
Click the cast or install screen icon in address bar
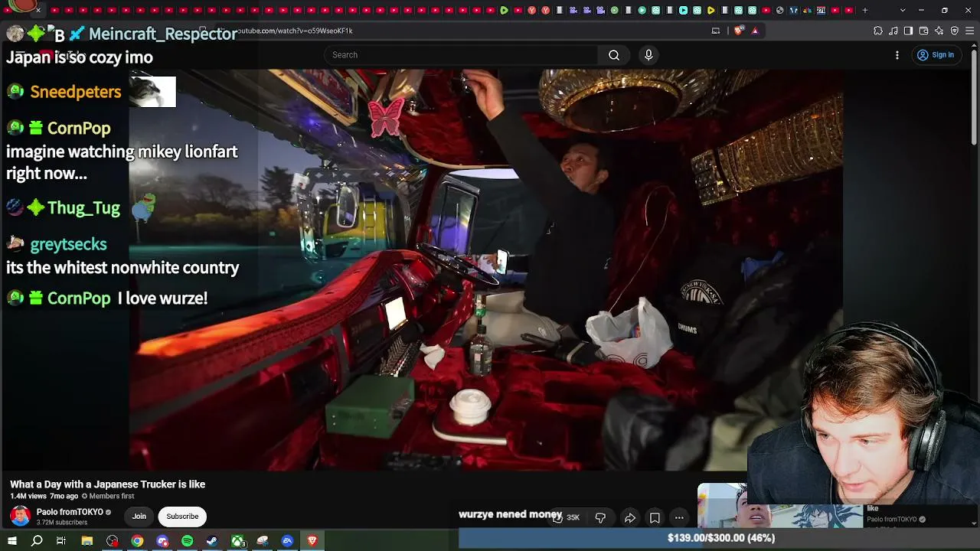pyautogui.click(x=716, y=31)
